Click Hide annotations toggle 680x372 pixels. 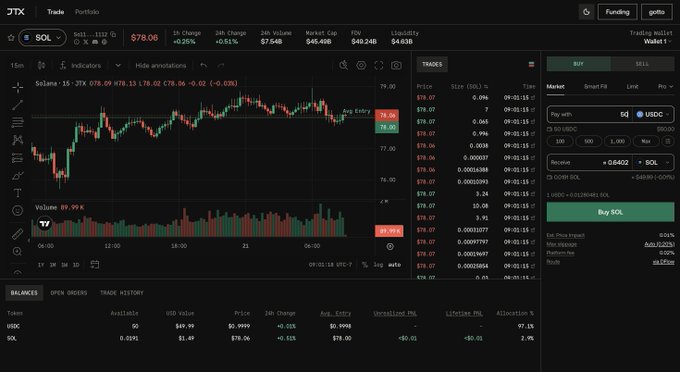(160, 65)
